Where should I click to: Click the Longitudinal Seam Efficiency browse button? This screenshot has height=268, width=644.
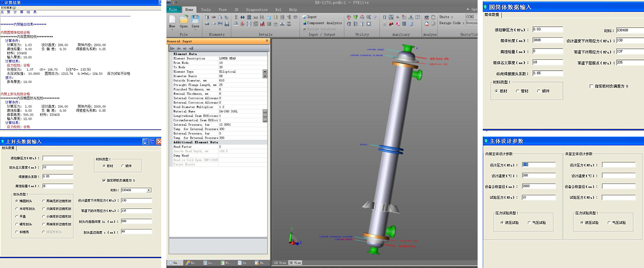(x=265, y=116)
